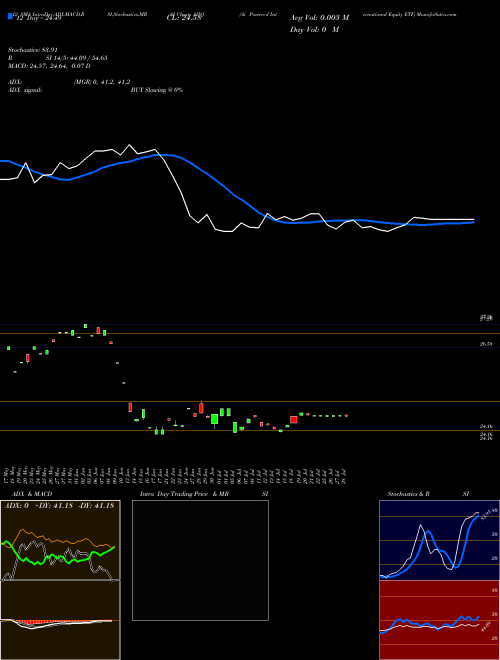Select the '12 Day = 24.49' SMA value
This screenshot has height=660, width=500.
(x=37, y=18)
